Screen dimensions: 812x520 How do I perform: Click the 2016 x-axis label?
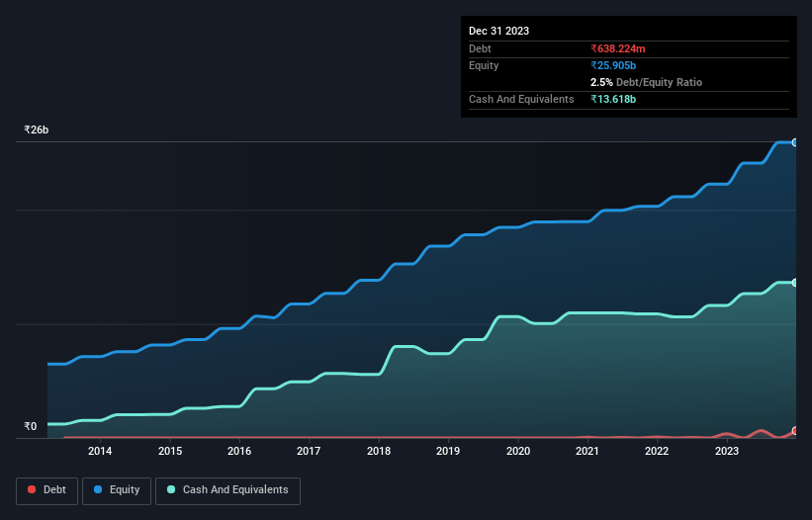pos(239,451)
